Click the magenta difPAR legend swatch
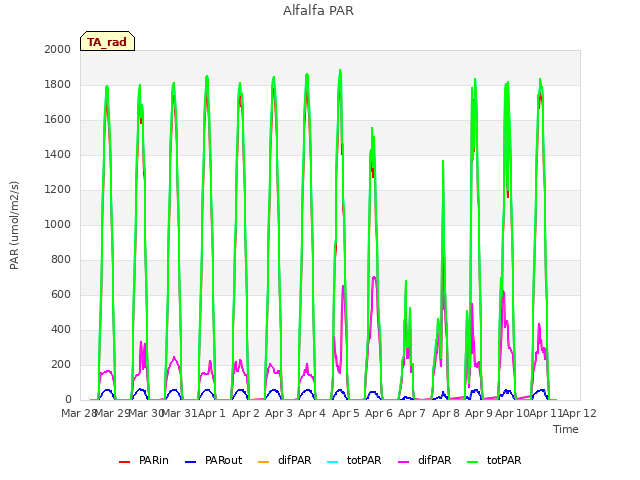 point(404,462)
